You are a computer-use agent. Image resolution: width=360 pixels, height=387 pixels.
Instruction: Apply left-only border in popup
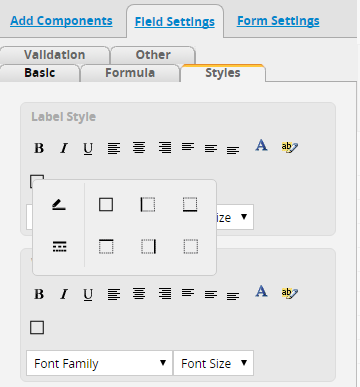tap(148, 204)
